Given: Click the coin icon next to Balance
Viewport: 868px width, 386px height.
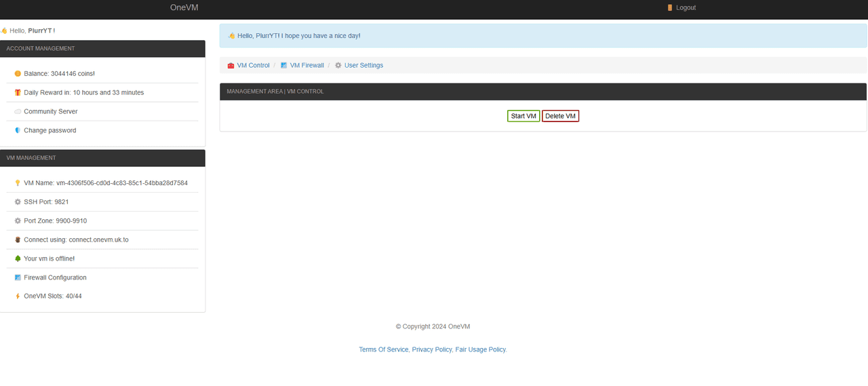Looking at the screenshot, I should point(18,73).
